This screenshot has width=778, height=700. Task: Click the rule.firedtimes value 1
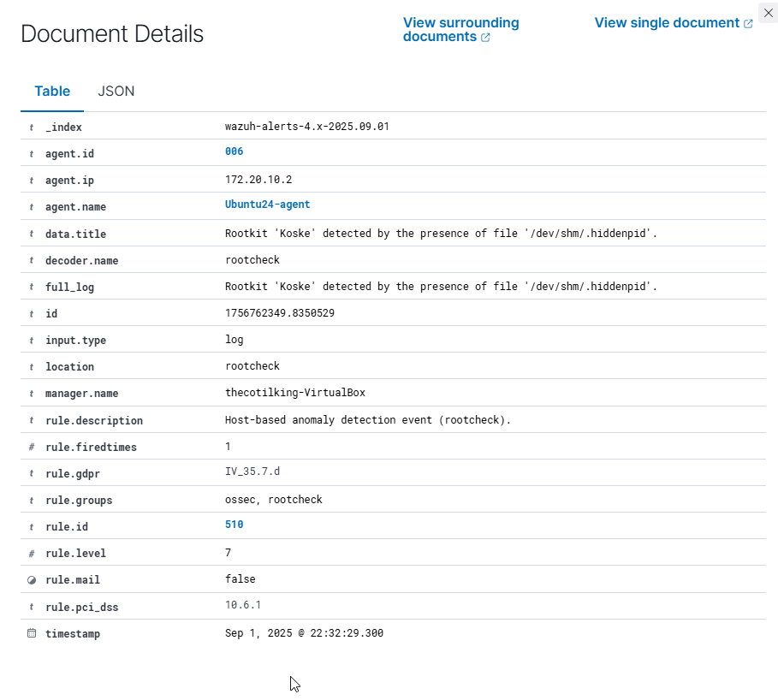(x=228, y=447)
